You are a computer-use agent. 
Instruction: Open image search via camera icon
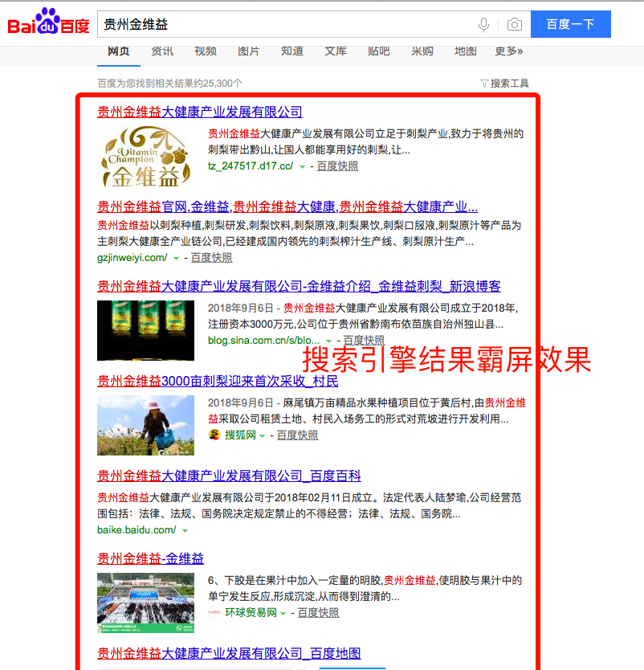[515, 24]
